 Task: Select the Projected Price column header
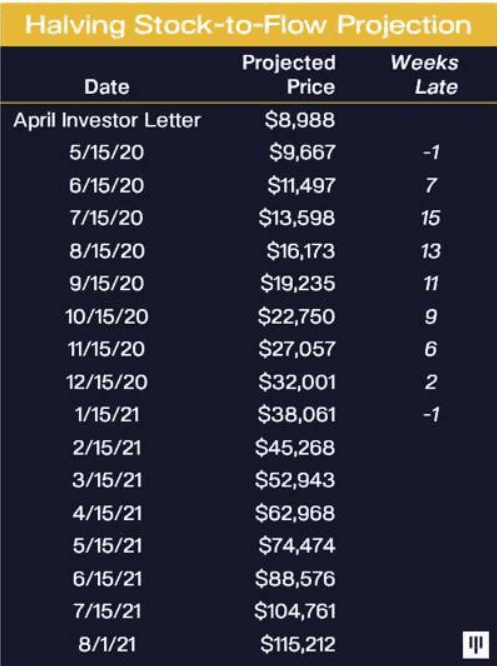click(x=289, y=75)
